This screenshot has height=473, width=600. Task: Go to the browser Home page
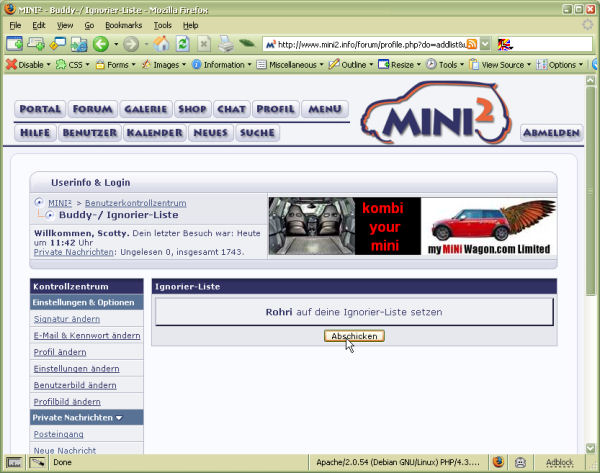click(x=161, y=44)
